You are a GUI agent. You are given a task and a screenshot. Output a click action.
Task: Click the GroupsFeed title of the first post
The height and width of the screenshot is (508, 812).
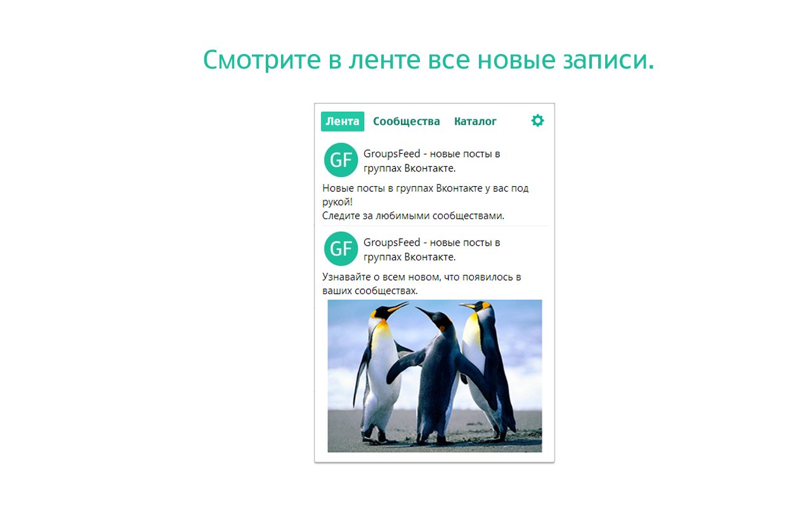click(x=433, y=160)
